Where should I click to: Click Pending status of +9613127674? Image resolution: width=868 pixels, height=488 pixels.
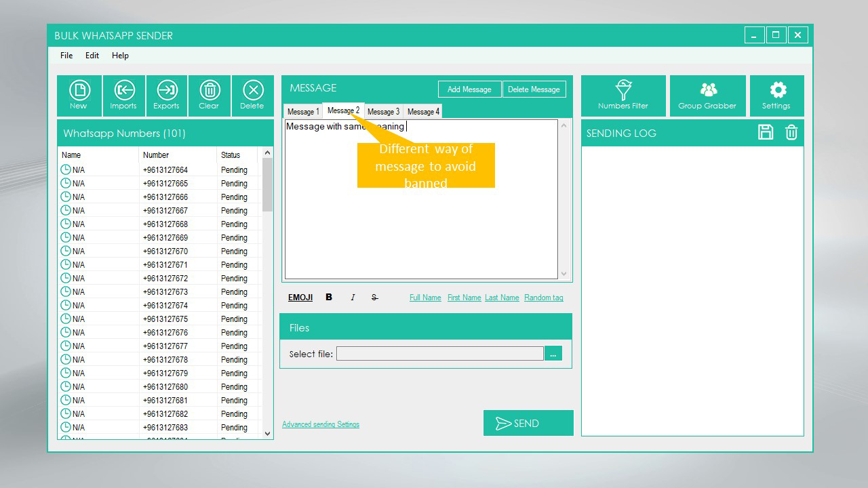tap(234, 306)
